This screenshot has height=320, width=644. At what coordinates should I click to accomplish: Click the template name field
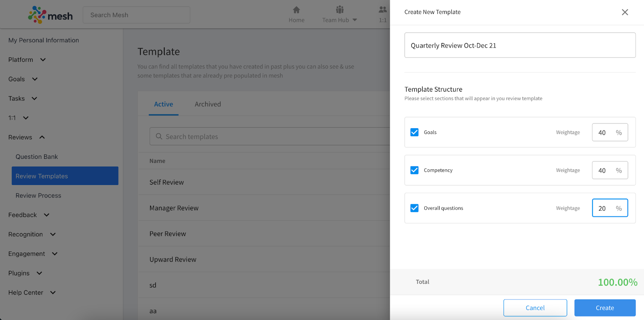[x=520, y=45]
